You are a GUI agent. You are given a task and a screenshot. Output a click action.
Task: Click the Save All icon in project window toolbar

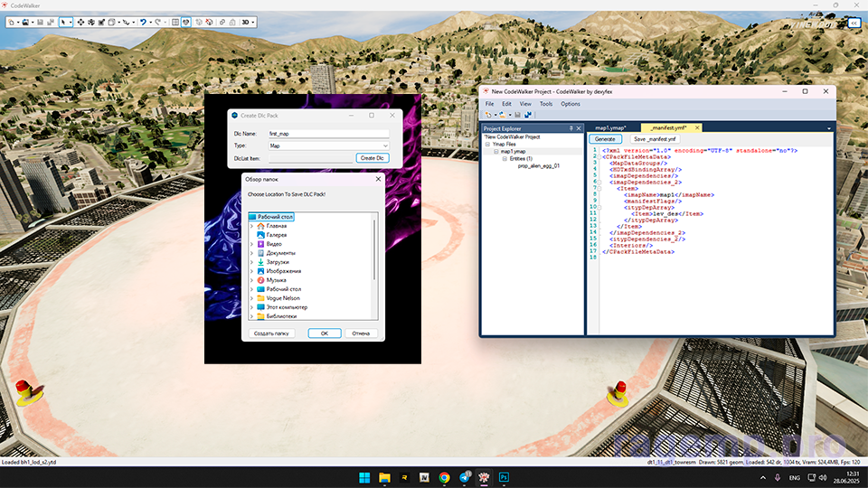pyautogui.click(x=527, y=115)
